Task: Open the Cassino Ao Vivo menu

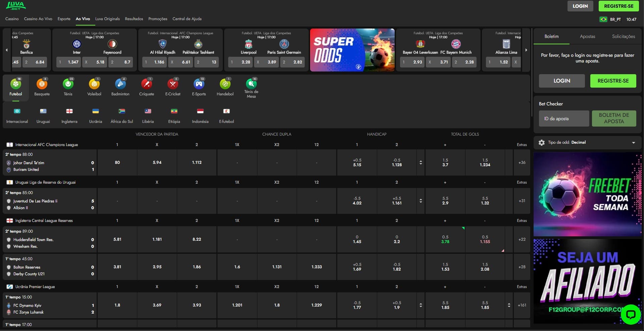Action: [x=38, y=19]
